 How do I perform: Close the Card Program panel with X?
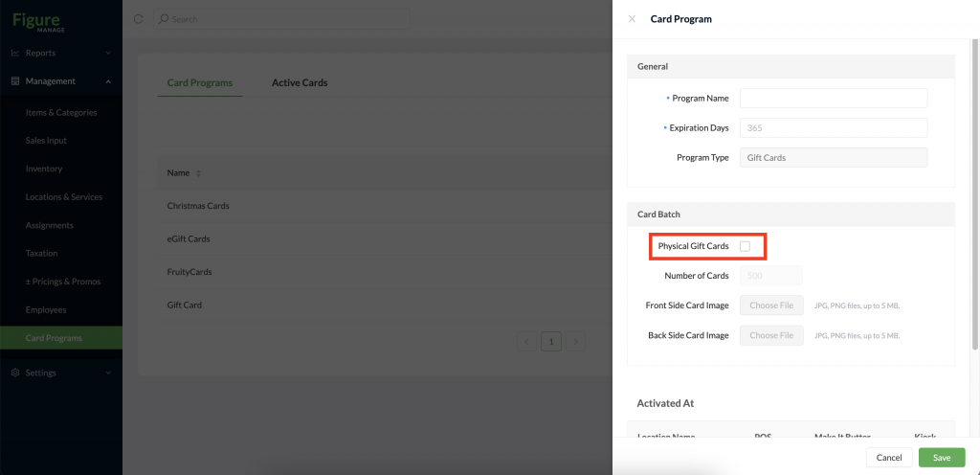[x=632, y=19]
